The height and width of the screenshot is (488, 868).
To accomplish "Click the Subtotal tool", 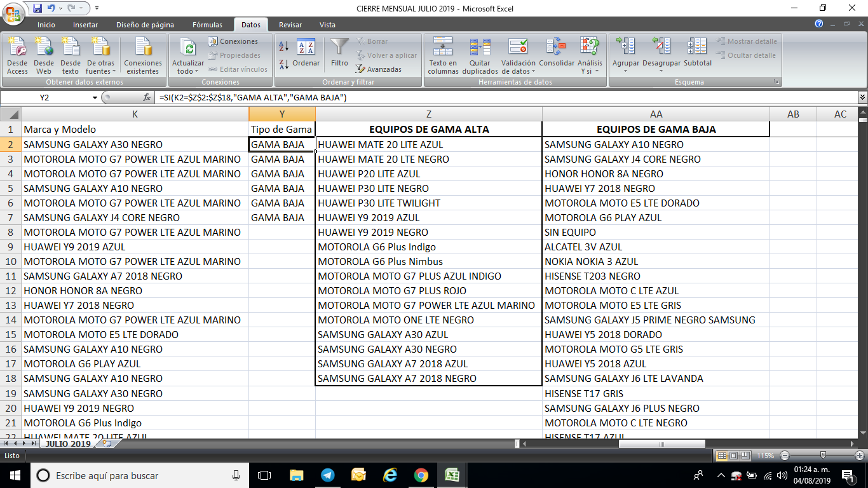I will 698,52.
